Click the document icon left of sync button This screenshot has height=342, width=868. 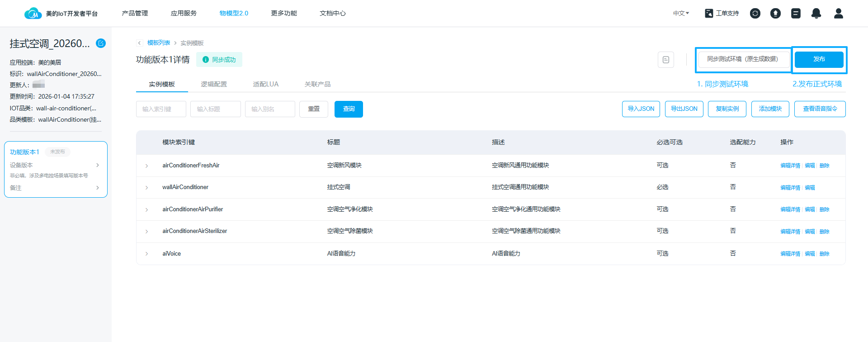[665, 60]
